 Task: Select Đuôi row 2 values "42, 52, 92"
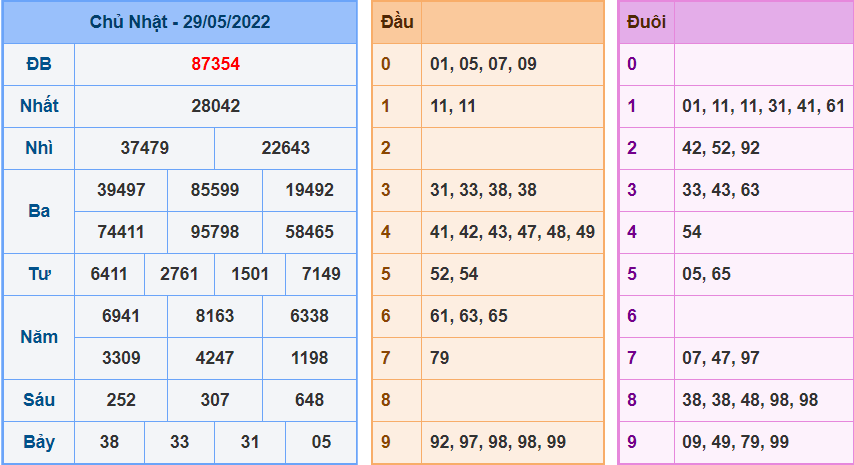coord(721,148)
